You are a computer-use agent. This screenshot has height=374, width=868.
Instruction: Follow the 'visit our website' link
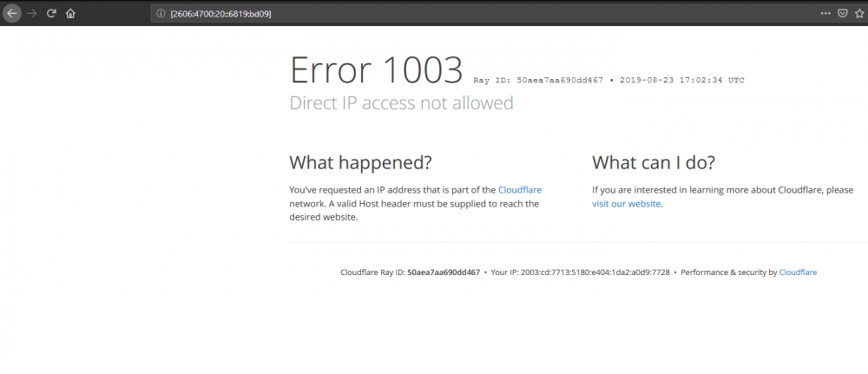pyautogui.click(x=626, y=204)
